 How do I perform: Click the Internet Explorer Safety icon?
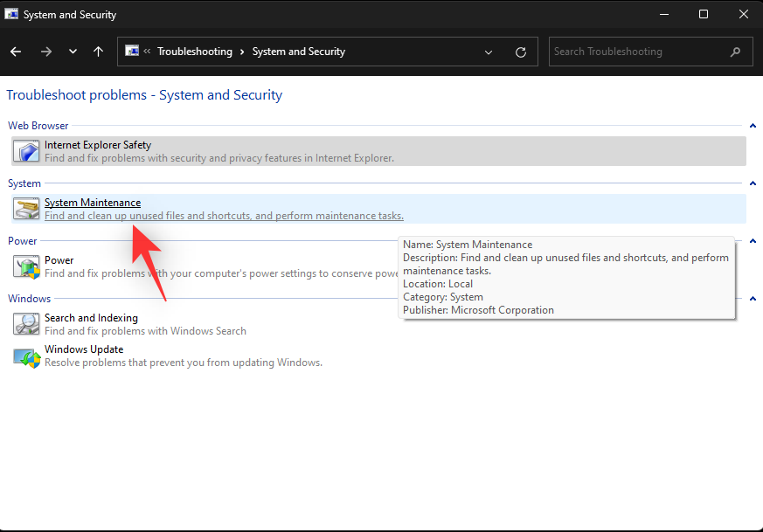click(25, 151)
